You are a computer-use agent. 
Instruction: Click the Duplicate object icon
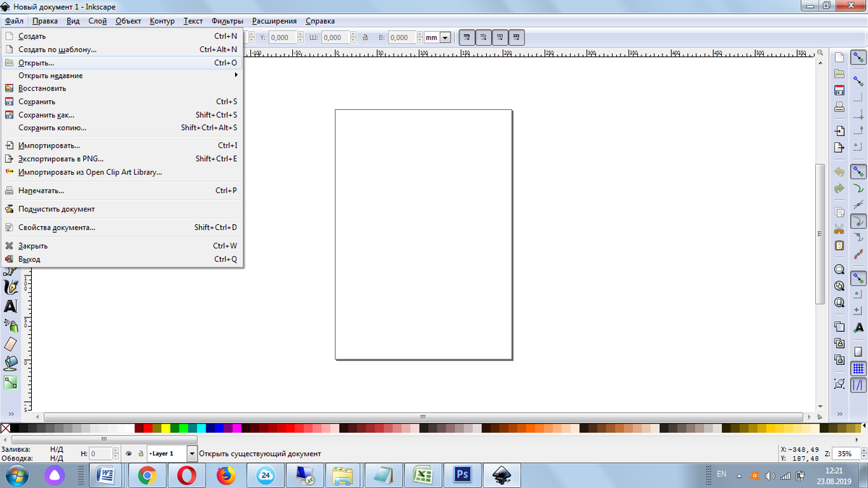coord(839,327)
